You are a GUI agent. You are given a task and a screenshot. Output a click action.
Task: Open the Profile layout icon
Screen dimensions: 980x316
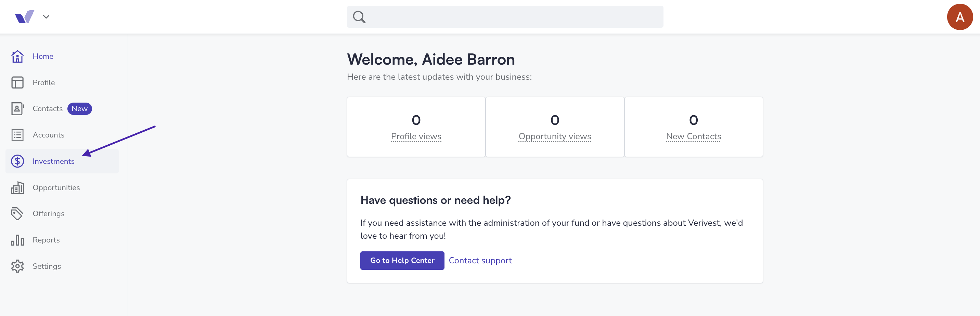[x=17, y=82]
